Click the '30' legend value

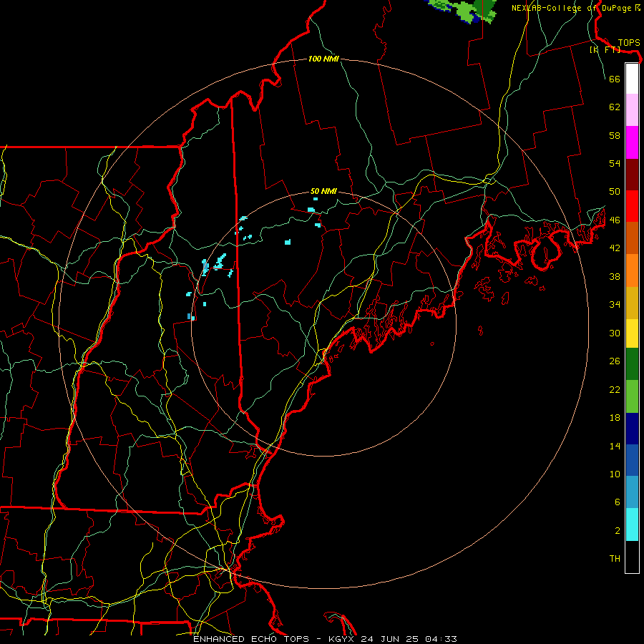pyautogui.click(x=615, y=333)
